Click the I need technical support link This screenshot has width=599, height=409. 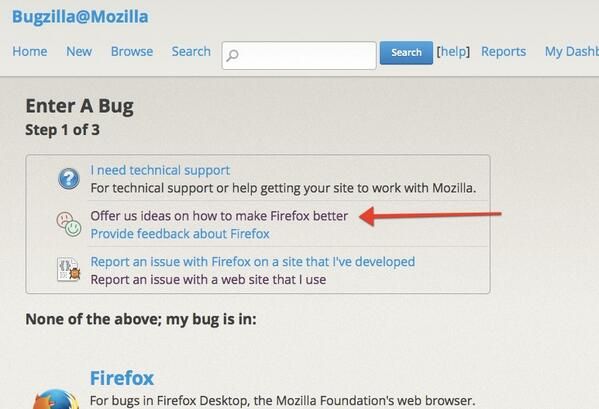point(160,170)
